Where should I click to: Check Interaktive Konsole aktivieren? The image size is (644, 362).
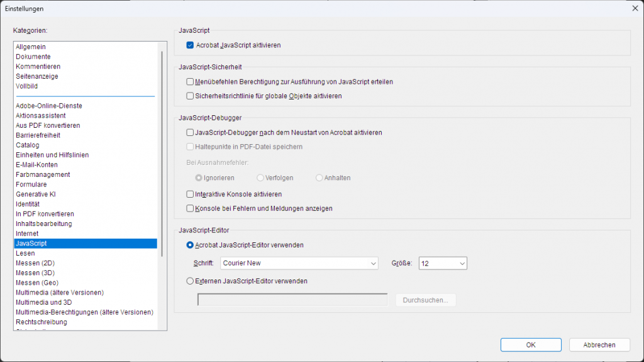pyautogui.click(x=190, y=194)
